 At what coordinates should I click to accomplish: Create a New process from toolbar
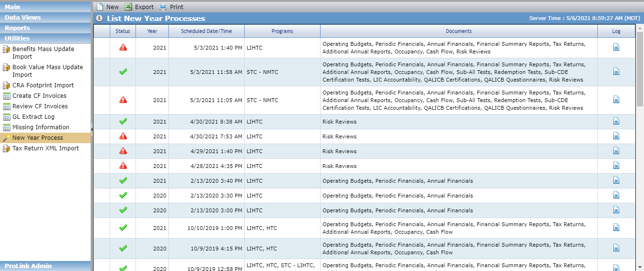pyautogui.click(x=107, y=7)
